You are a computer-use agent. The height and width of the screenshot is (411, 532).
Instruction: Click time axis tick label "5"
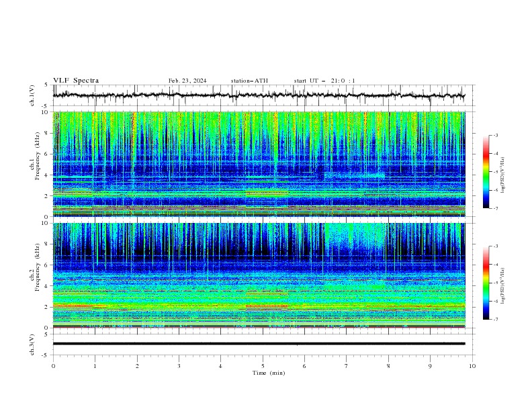click(263, 366)
